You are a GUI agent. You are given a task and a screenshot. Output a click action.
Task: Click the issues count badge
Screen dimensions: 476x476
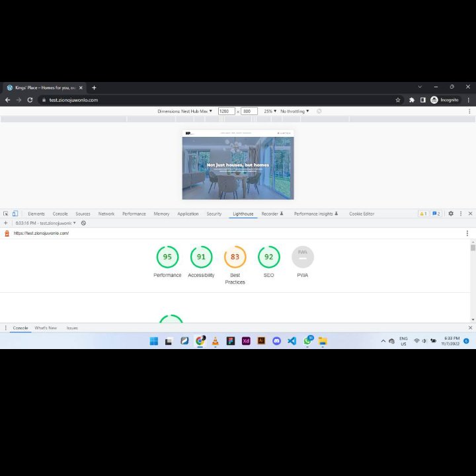pos(436,214)
